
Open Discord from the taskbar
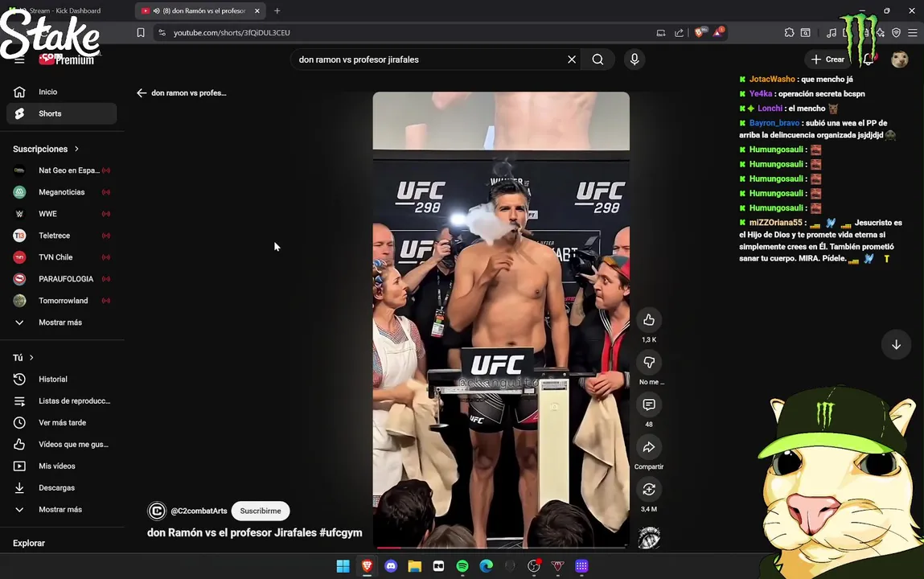pos(391,566)
